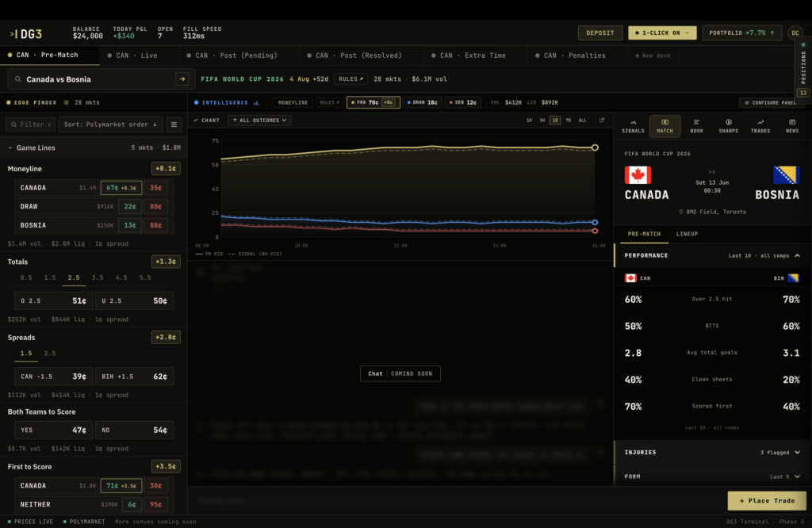This screenshot has height=528, width=812.
Task: Click Over 2.5 at 51¢
Action: 53,300
